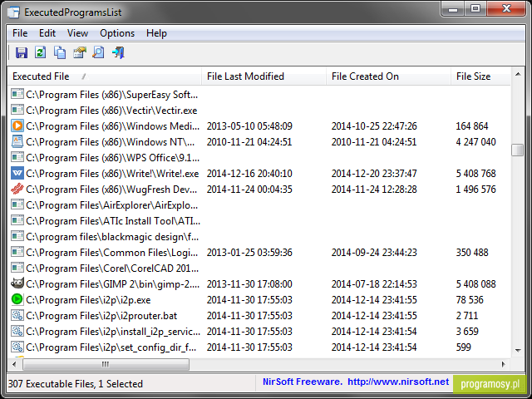Click created date 2014-07-18 22:14:53
This screenshot has width=532, height=399.
click(374, 284)
